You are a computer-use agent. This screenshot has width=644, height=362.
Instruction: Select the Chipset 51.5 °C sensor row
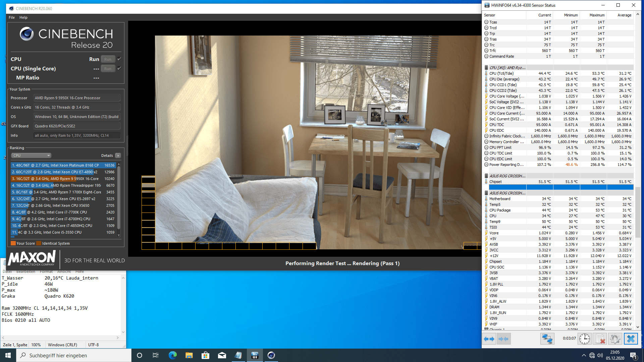558,182
